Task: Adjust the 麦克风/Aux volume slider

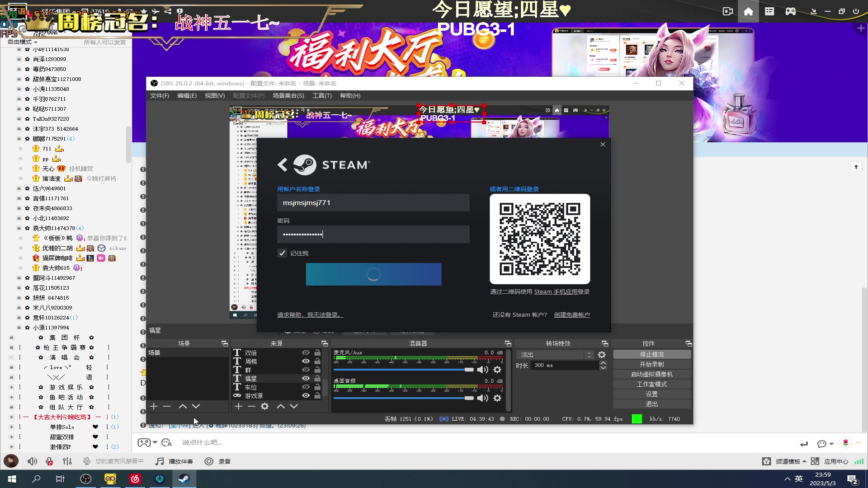Action: click(x=404, y=370)
